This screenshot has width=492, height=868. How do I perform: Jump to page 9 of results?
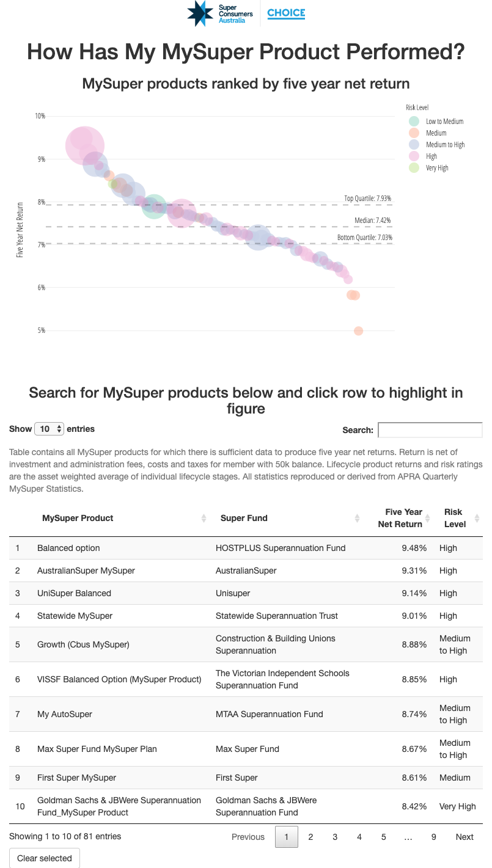pyautogui.click(x=433, y=837)
